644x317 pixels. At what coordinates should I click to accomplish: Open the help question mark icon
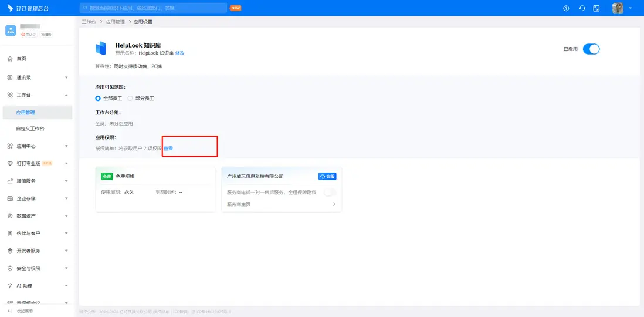point(566,8)
